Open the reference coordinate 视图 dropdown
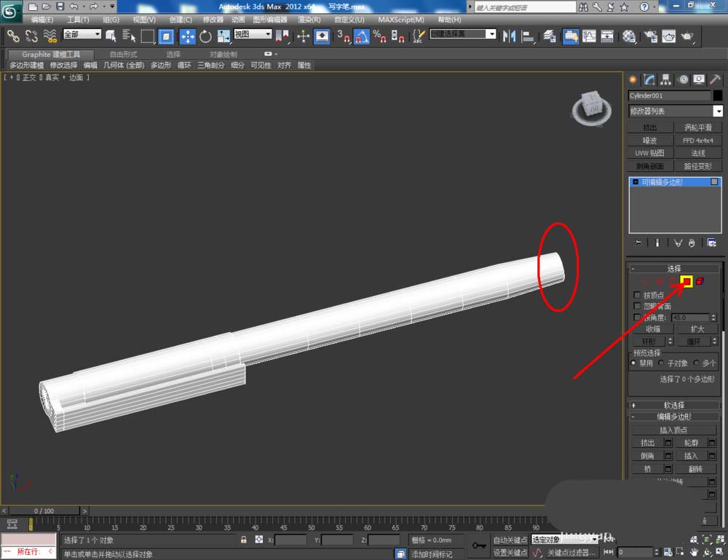This screenshot has height=560, width=728. [253, 34]
